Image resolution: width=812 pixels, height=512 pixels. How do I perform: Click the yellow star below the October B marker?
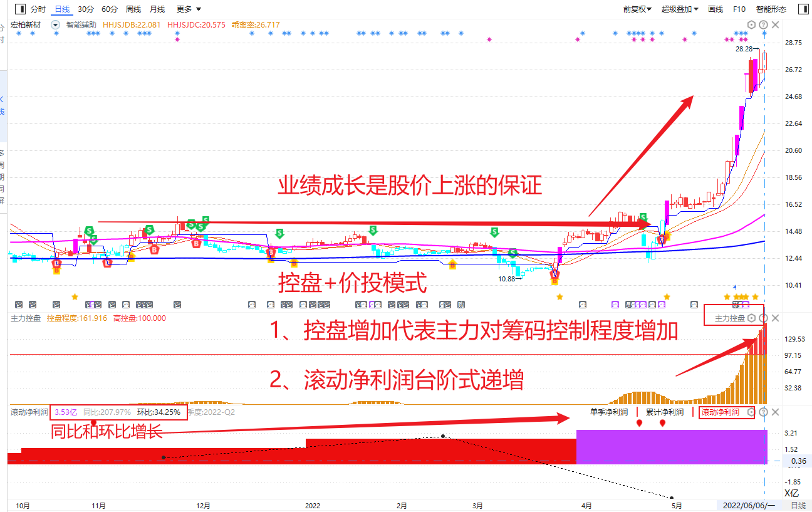(75, 296)
